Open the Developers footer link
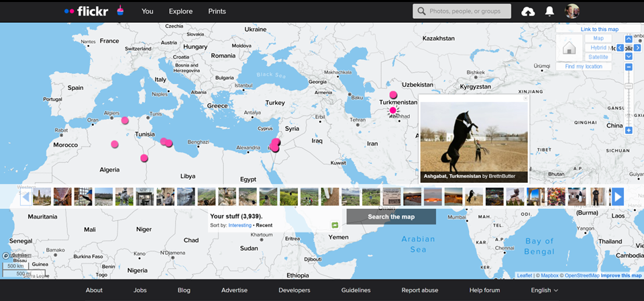Viewport: 644px width, 301px height. [x=294, y=290]
